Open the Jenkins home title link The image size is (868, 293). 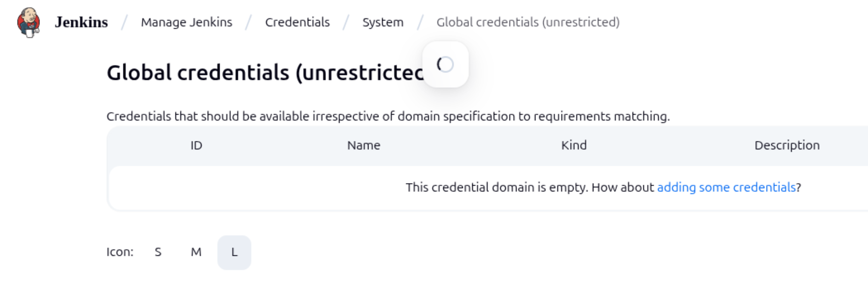point(81,22)
